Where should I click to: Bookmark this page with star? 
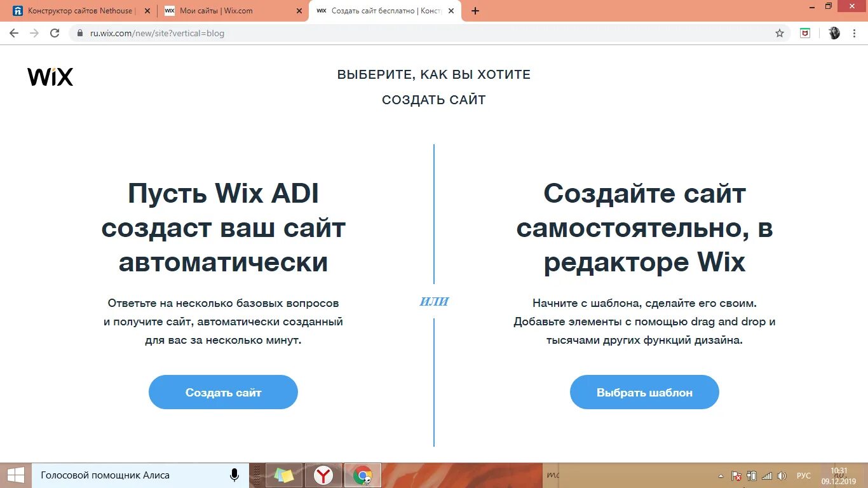click(780, 33)
